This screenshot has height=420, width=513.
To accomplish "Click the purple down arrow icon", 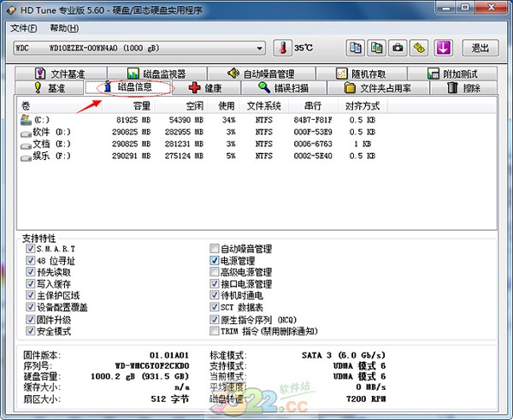I will 443,48.
